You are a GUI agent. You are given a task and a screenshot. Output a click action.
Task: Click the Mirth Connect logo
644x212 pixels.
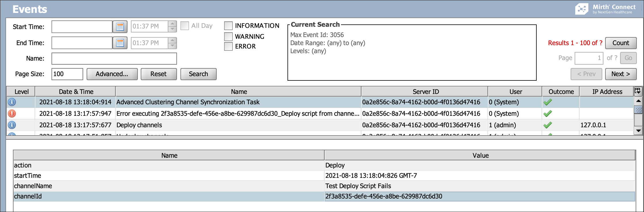coord(605,9)
